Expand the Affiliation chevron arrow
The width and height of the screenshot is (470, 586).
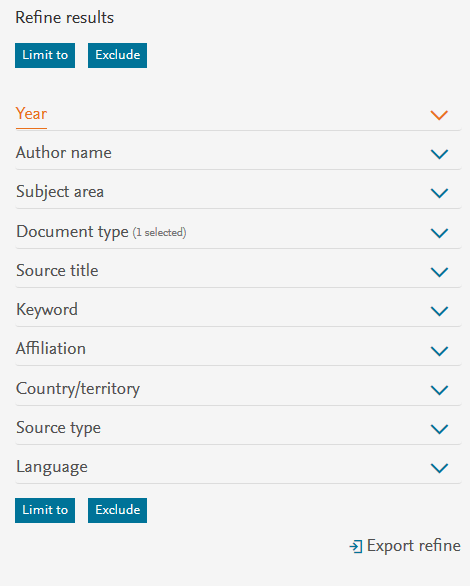click(x=439, y=351)
